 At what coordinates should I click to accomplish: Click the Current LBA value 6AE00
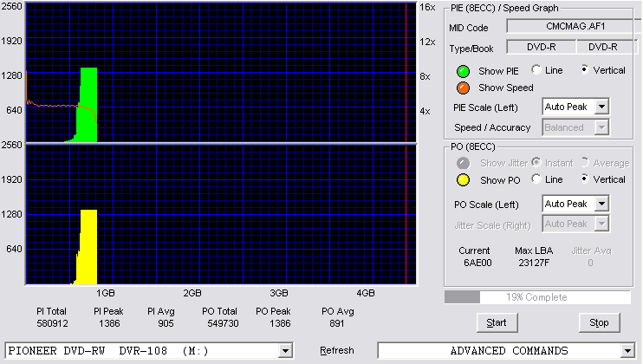point(477,263)
